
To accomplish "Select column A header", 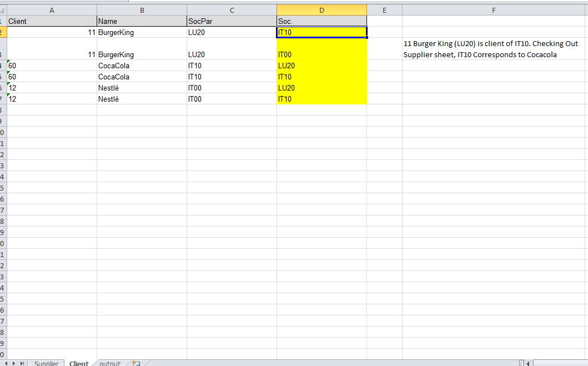I will [52, 10].
